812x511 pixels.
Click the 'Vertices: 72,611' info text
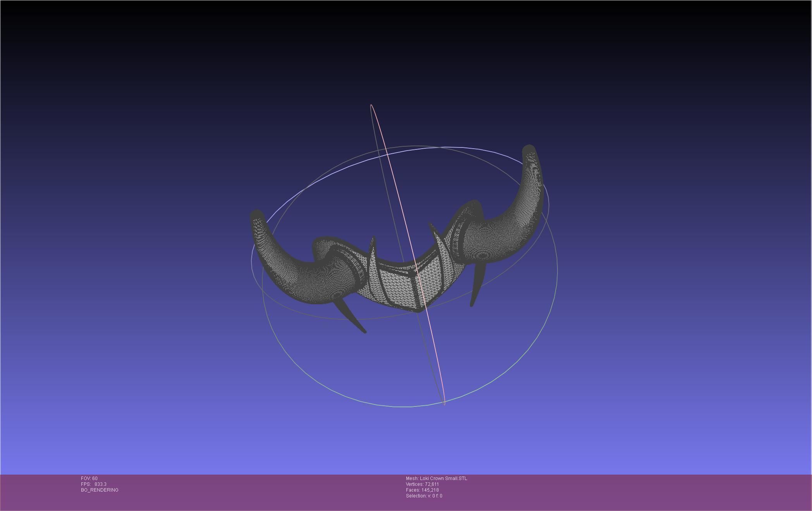pos(422,484)
